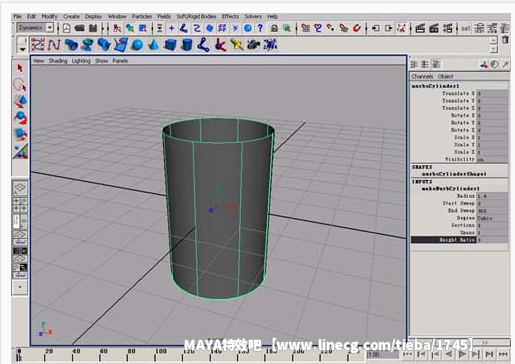Open the File menu
The width and height of the screenshot is (515, 364).
pos(17,16)
